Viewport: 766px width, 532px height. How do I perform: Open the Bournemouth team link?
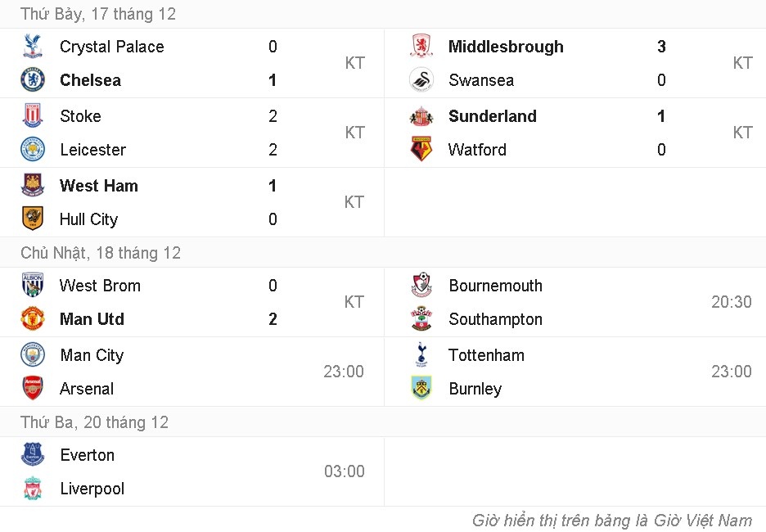click(x=495, y=286)
